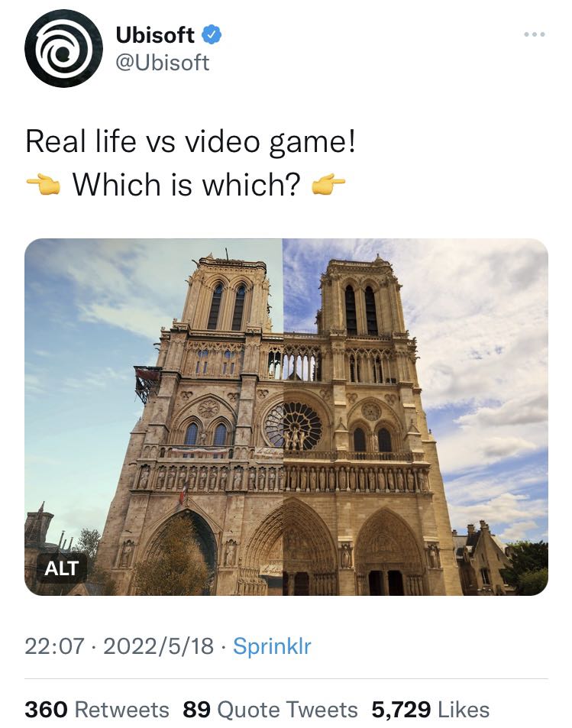
Task: View the 360 Retweets list
Action: 97,710
